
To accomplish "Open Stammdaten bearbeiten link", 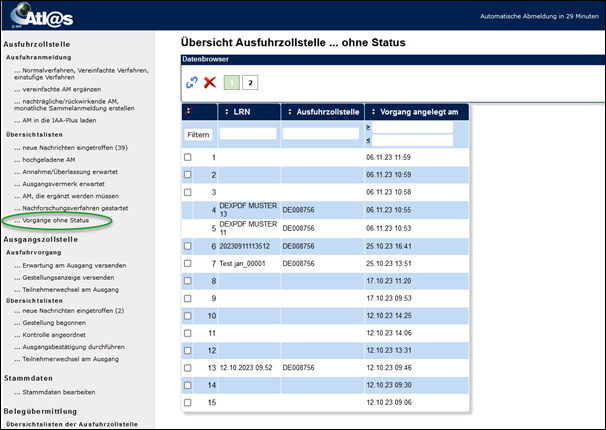I will (58, 392).
